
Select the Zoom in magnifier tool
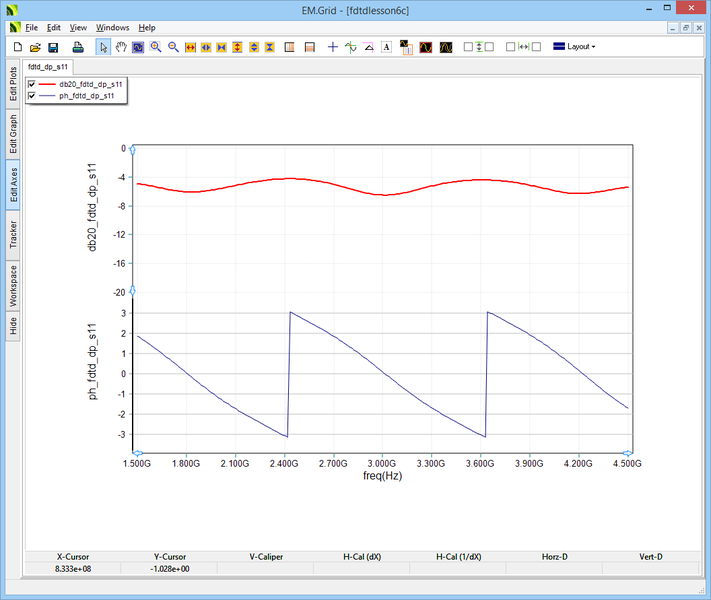156,47
